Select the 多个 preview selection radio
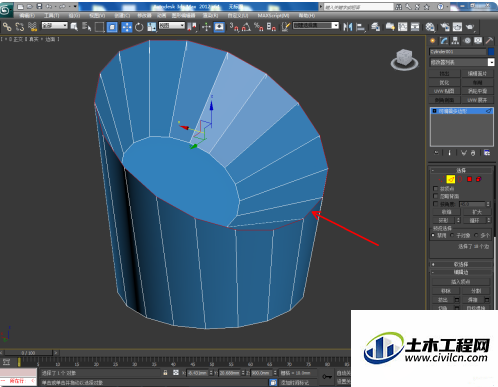Screen dimensions: 498x387 coord(477,235)
